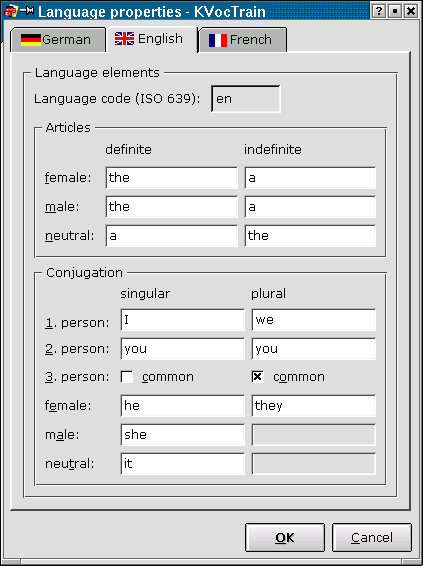Click the neutral indefinite article field

click(310, 236)
